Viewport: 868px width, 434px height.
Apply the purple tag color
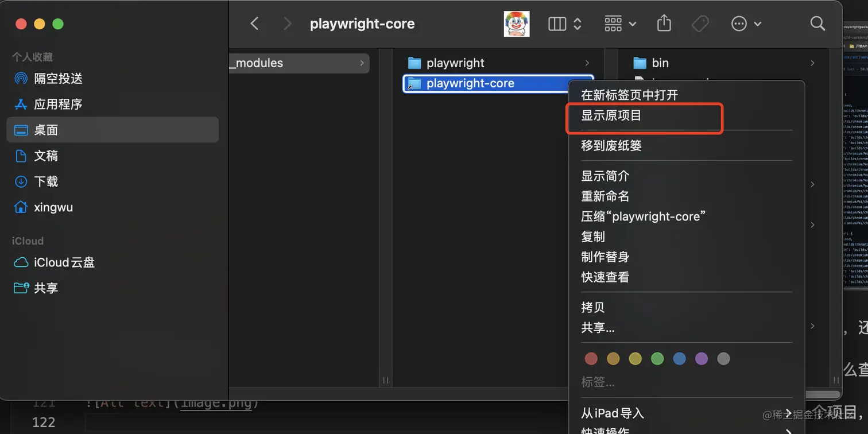[x=702, y=359]
